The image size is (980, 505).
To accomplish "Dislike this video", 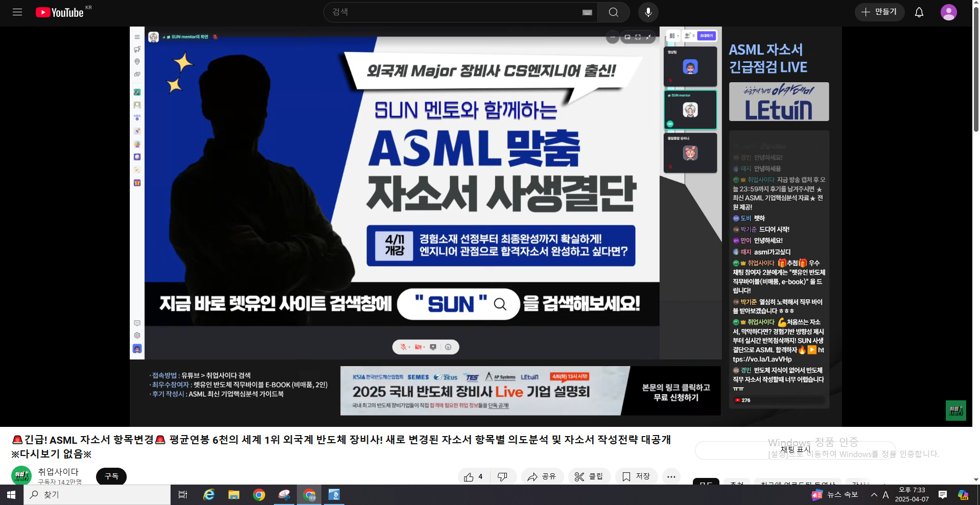I will [x=503, y=476].
